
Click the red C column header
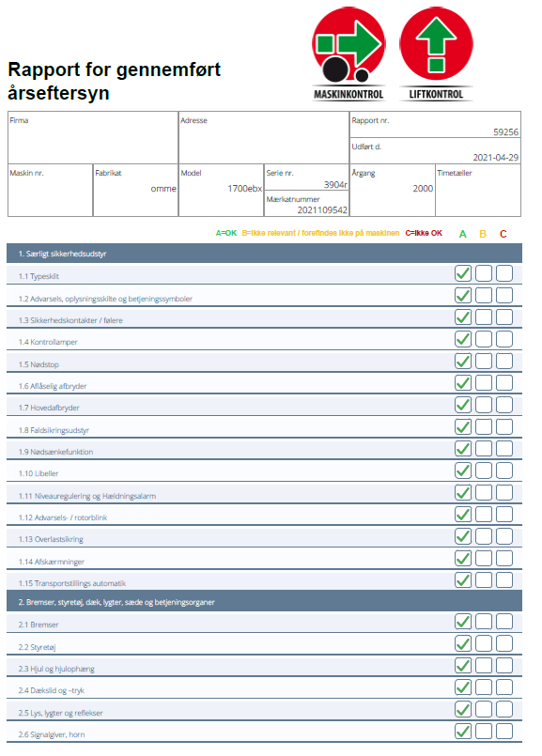pos(503,235)
